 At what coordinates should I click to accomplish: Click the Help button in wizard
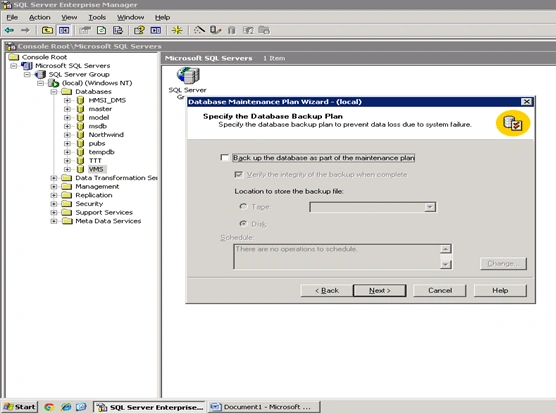pyautogui.click(x=500, y=291)
